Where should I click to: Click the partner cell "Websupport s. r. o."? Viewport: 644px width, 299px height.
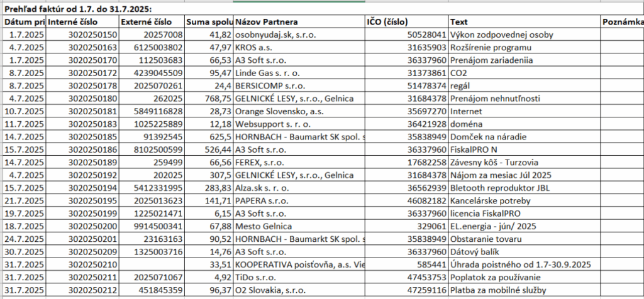[x=299, y=124]
